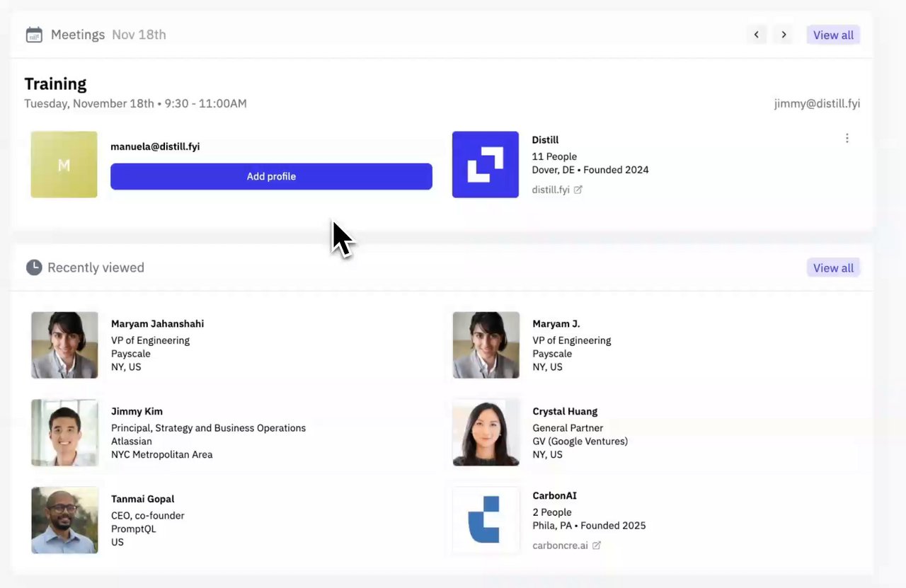Click View all in Meetings section
The image size is (906, 588).
833,35
